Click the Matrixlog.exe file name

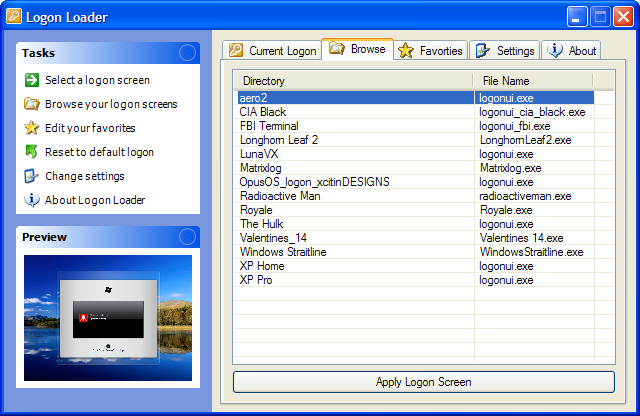pos(511,168)
